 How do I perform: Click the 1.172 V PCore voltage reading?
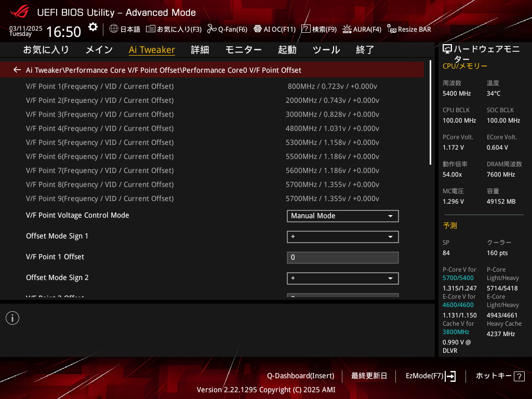click(453, 147)
